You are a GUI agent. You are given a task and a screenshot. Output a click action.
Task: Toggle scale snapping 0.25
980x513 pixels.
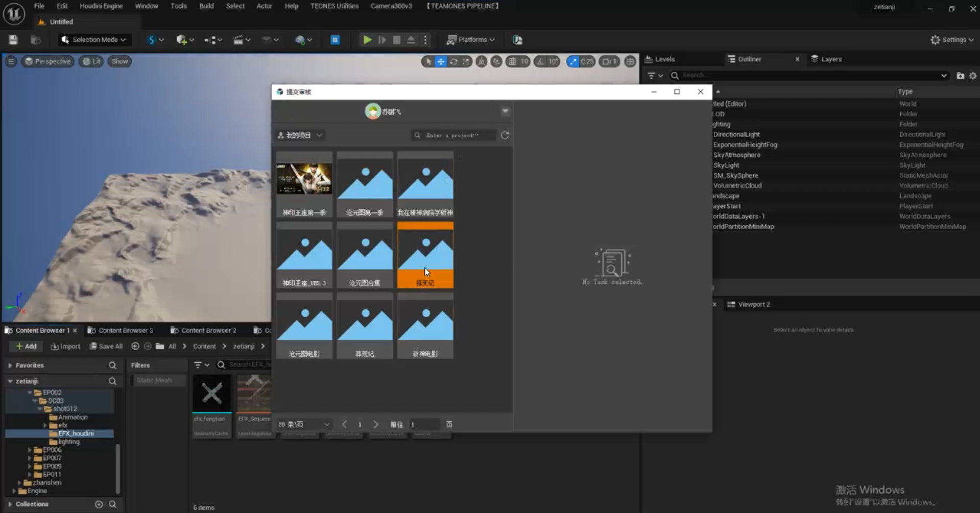click(x=573, y=61)
